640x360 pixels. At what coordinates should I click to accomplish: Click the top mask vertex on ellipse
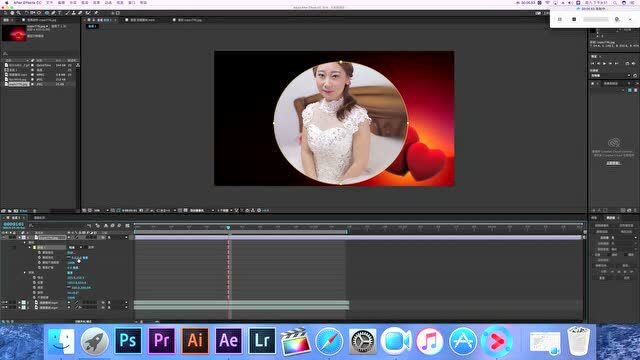(341, 62)
